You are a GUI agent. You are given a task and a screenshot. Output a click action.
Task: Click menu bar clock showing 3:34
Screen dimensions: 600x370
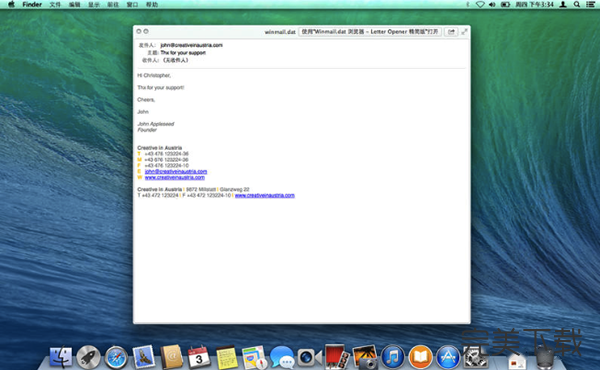click(535, 5)
